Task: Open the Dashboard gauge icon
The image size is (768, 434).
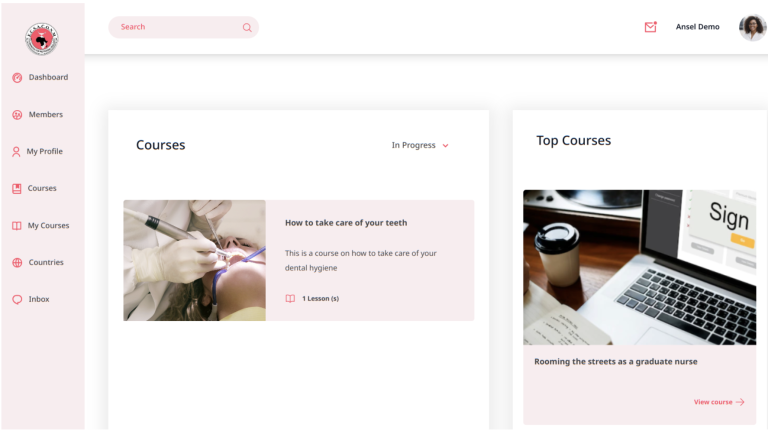Action: pyautogui.click(x=17, y=78)
